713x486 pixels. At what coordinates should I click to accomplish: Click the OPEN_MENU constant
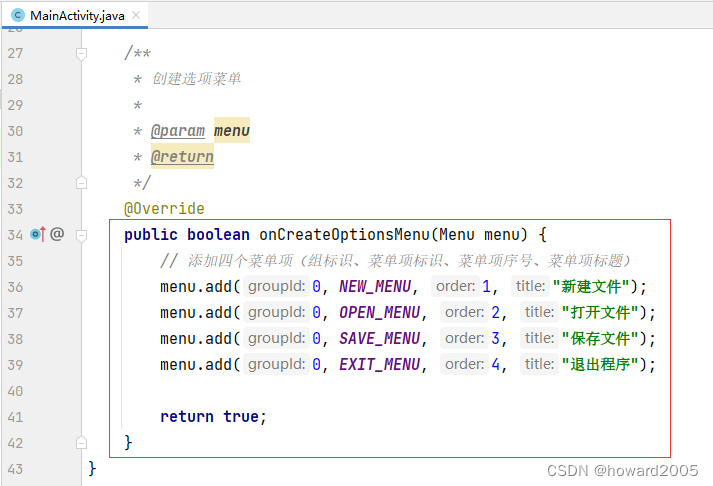380,312
